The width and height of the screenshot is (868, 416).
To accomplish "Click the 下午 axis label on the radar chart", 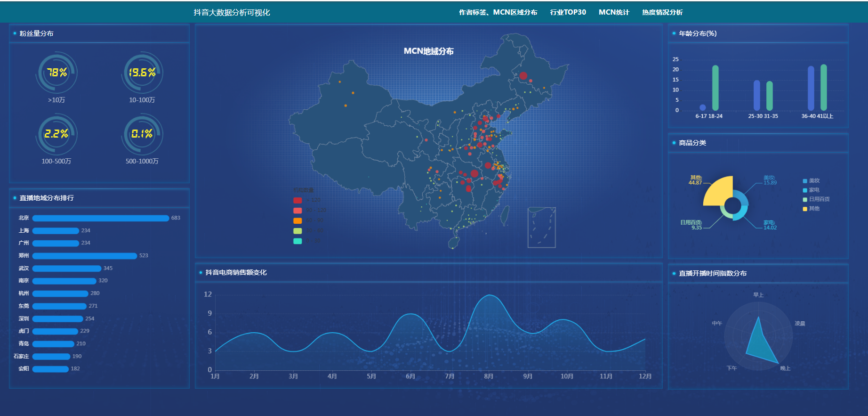I will [731, 368].
